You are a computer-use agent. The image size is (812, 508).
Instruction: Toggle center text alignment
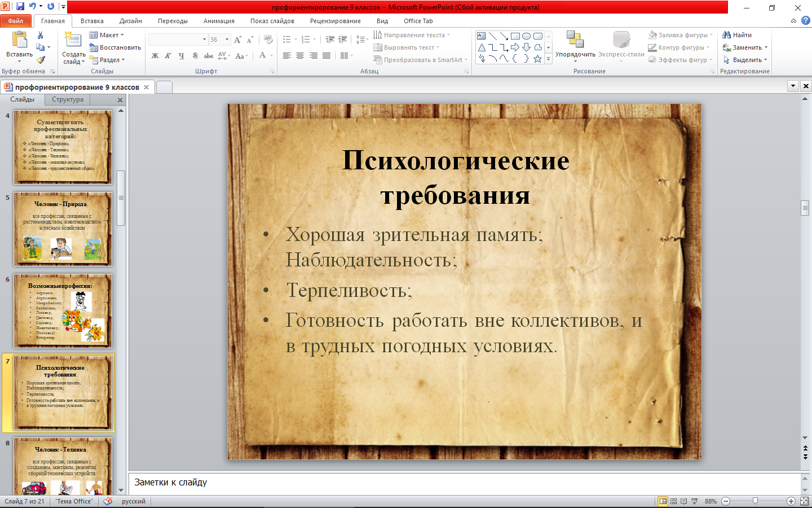tap(300, 55)
